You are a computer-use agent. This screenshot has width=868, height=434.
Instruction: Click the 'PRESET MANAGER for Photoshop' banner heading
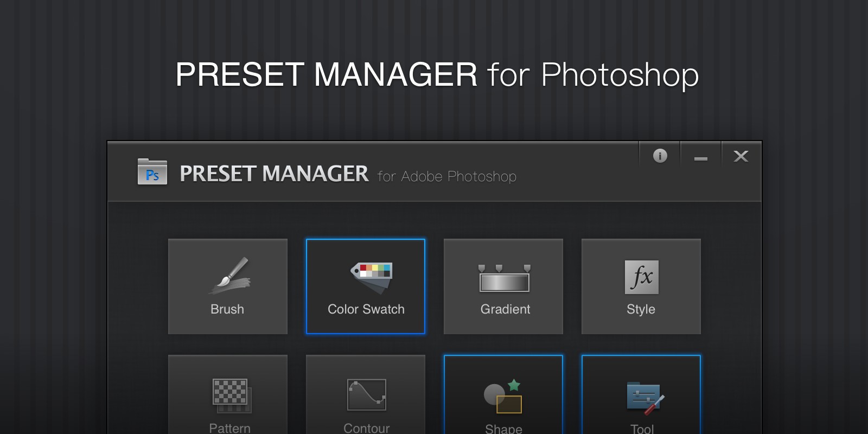[x=437, y=74]
